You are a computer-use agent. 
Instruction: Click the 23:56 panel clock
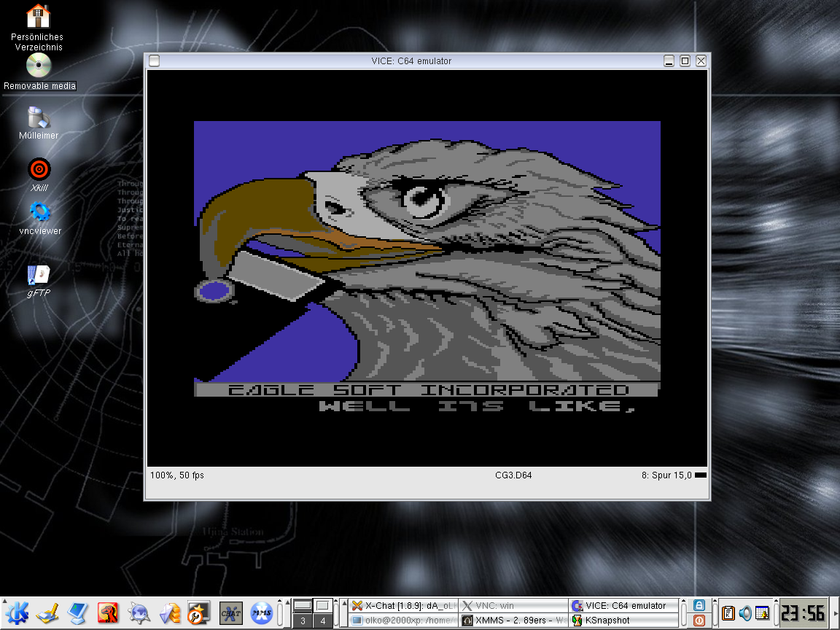click(x=803, y=612)
